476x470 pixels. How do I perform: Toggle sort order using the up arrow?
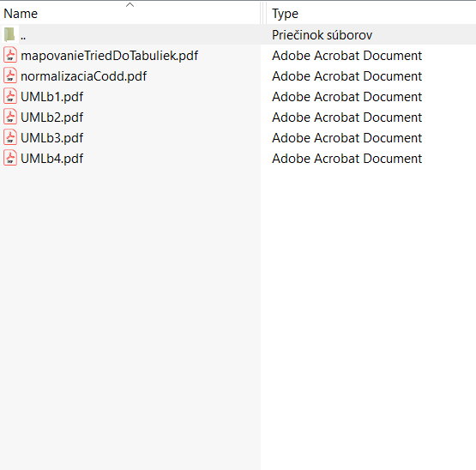(x=130, y=4)
